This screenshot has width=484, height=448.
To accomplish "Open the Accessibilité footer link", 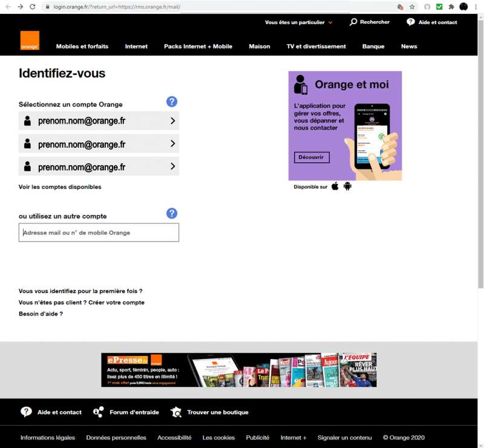I will [x=174, y=438].
